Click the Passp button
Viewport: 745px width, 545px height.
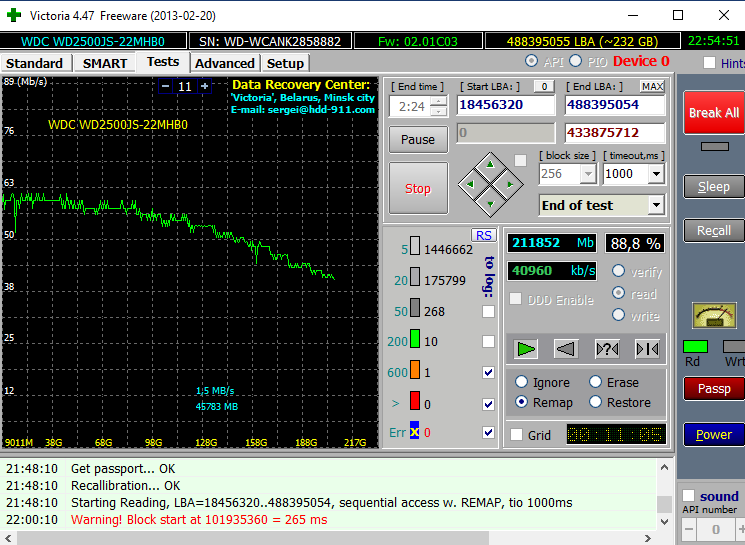714,389
